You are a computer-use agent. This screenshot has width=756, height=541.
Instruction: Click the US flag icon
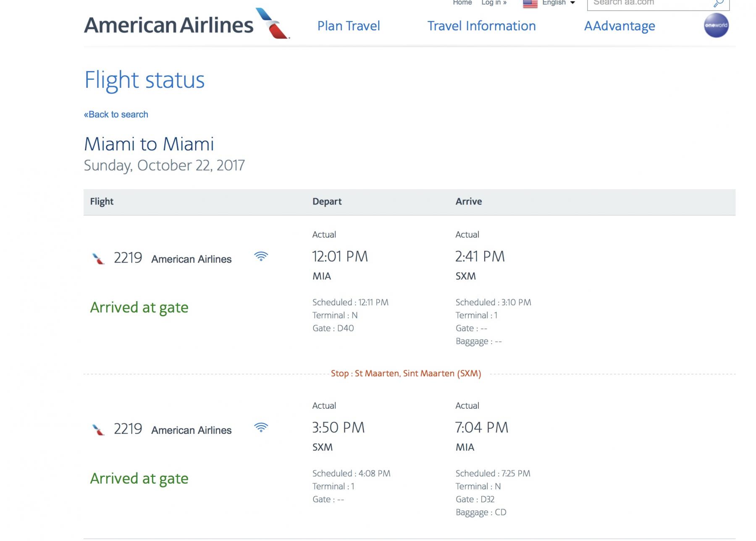pos(530,3)
